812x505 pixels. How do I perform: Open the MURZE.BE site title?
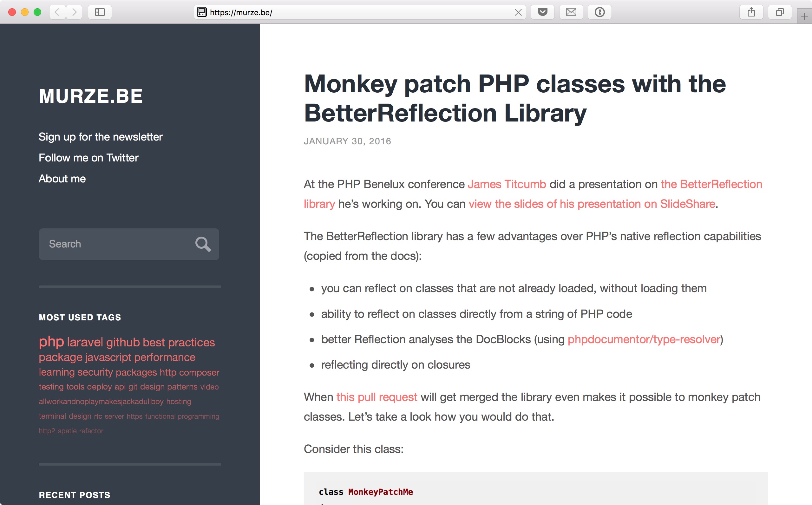[91, 96]
